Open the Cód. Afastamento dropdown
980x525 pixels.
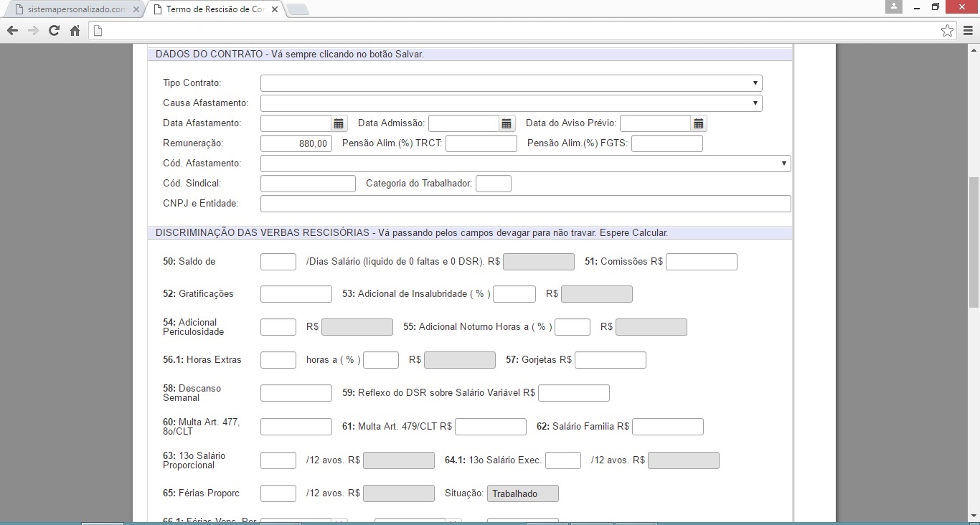525,164
